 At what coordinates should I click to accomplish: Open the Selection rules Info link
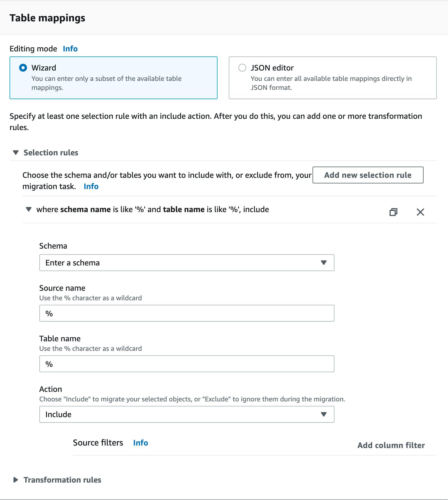point(91,186)
